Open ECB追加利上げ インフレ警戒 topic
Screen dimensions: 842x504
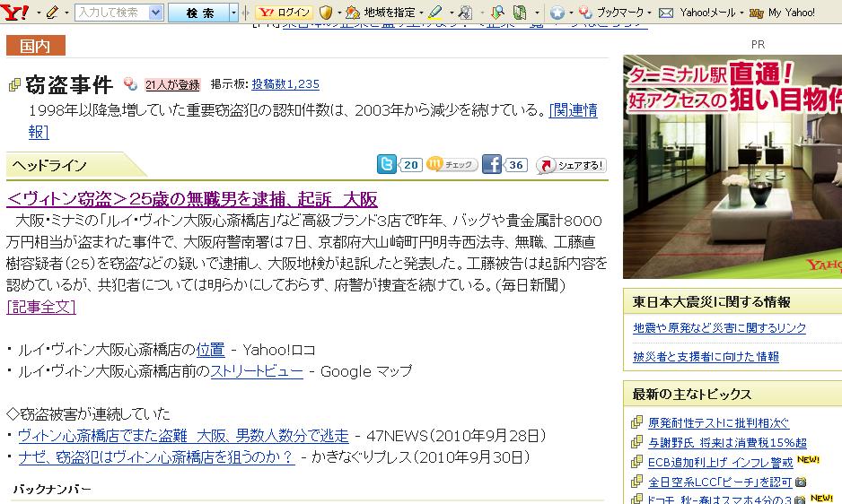coord(720,462)
